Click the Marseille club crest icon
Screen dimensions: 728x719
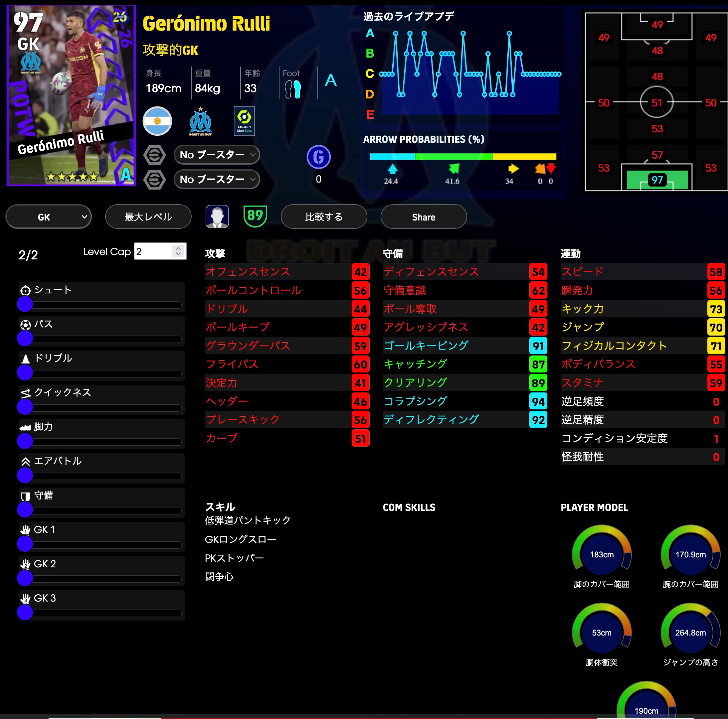point(200,121)
